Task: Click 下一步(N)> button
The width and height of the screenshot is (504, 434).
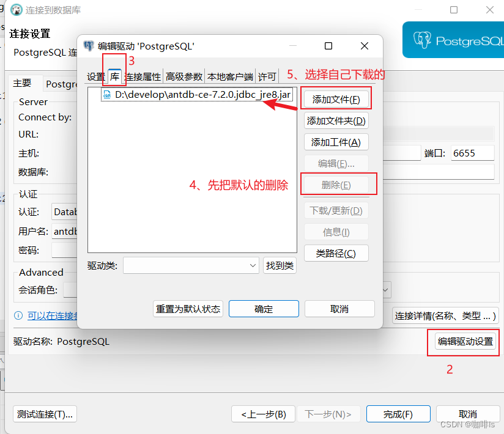Action: click(328, 414)
